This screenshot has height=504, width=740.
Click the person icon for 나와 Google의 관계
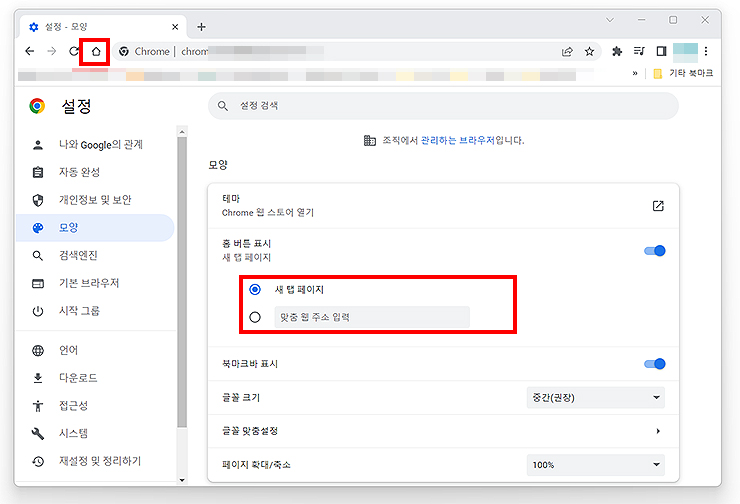click(x=38, y=145)
